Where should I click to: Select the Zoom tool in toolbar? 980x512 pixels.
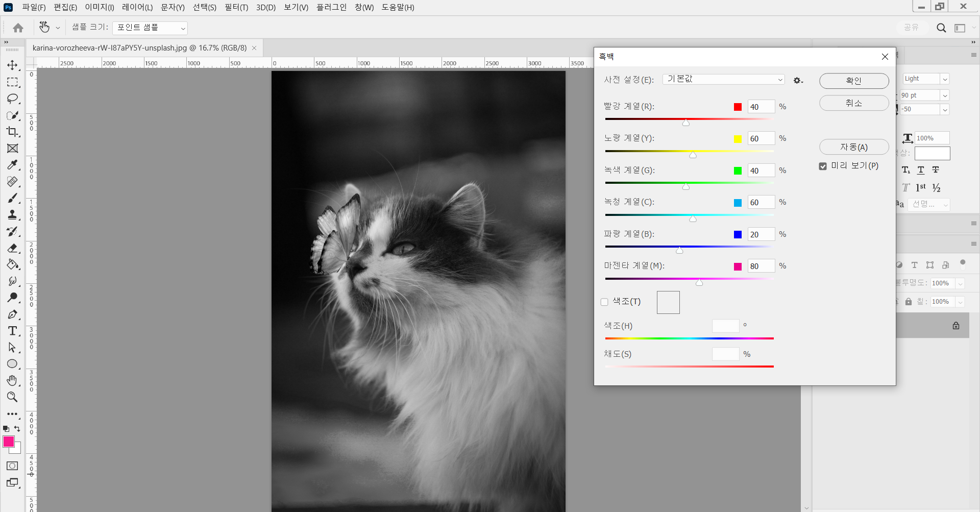pyautogui.click(x=12, y=397)
